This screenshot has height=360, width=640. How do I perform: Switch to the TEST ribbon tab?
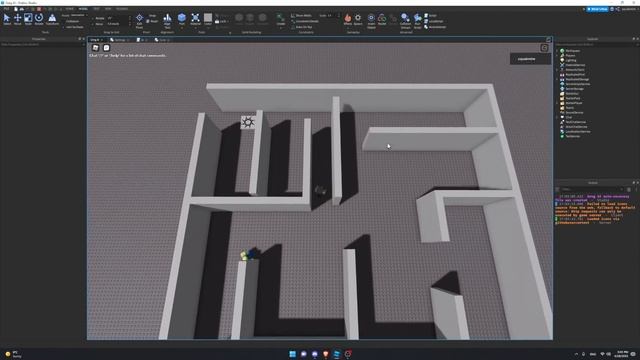tap(96, 9)
